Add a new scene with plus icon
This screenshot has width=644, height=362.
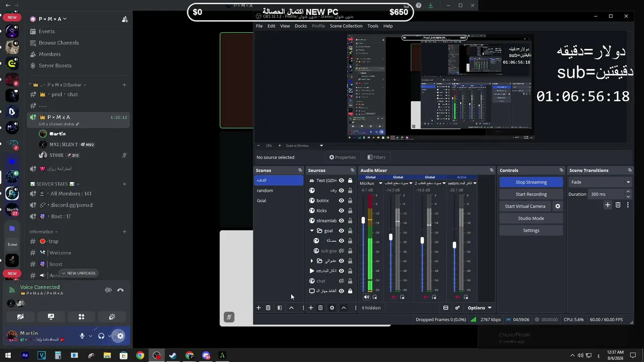259,308
